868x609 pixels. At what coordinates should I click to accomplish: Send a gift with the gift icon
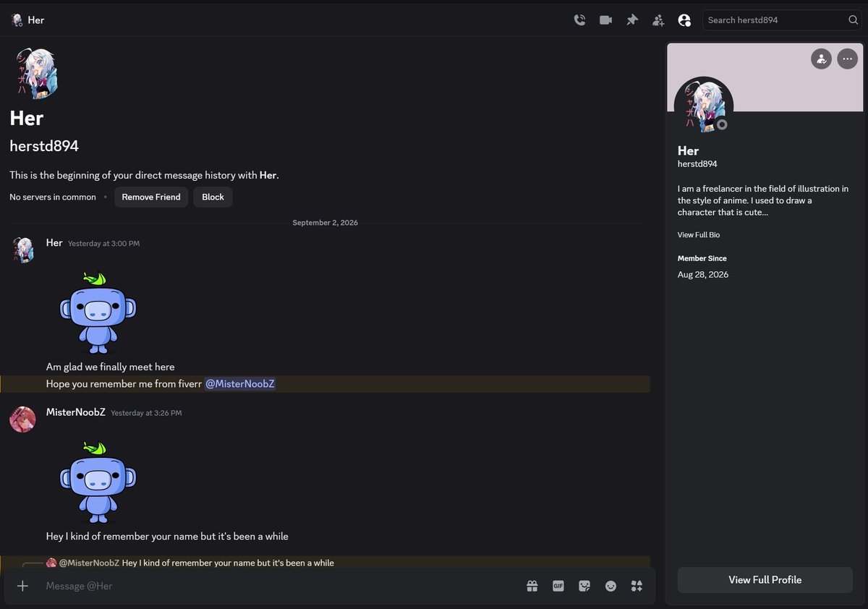[x=532, y=586]
